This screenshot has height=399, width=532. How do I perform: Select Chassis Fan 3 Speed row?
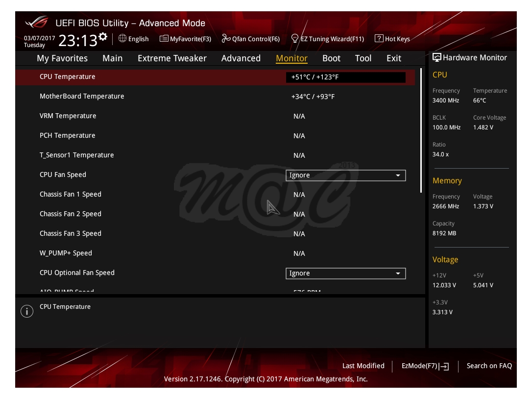(215, 234)
